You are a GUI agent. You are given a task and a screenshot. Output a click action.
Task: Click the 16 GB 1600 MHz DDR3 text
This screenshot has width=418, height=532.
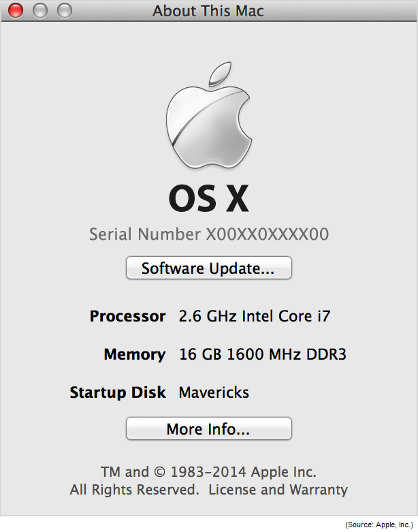[263, 354]
